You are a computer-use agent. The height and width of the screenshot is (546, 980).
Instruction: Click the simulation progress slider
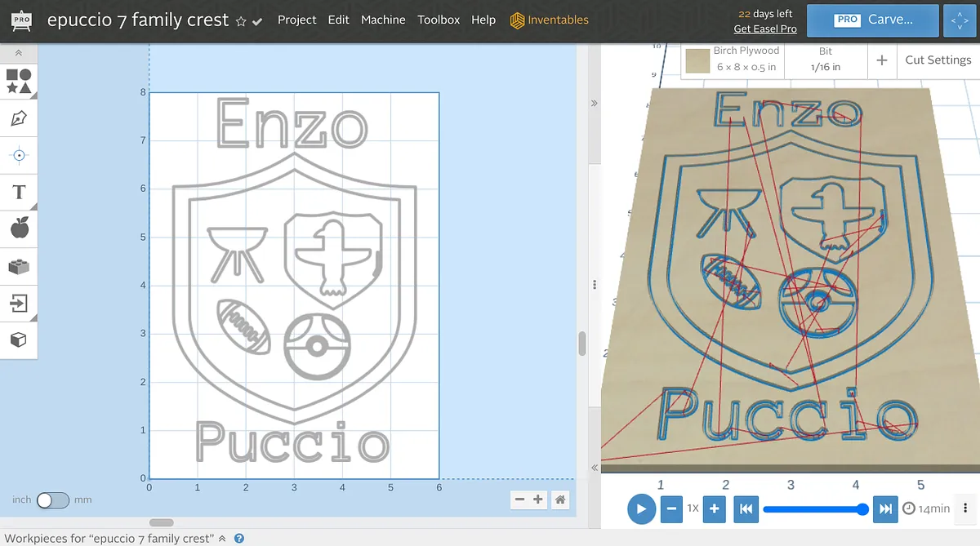tap(813, 509)
